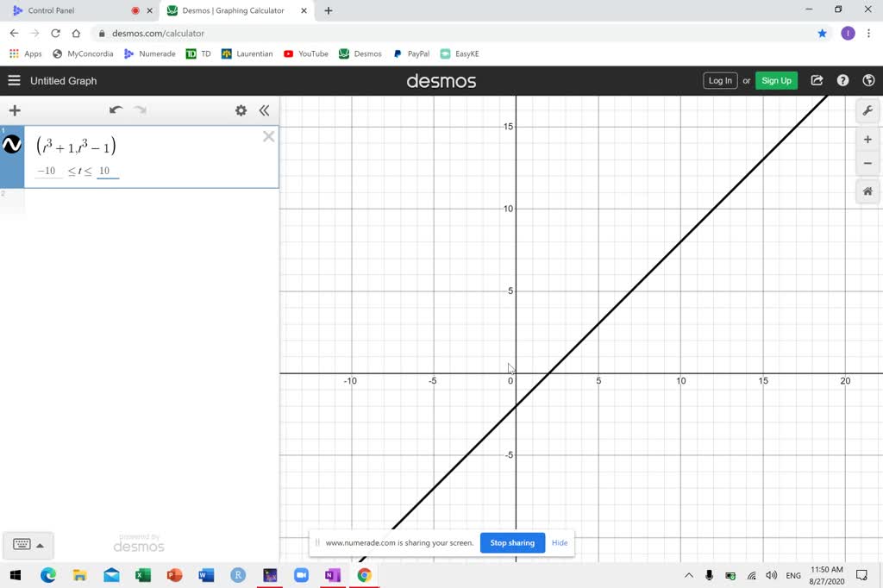Open the Chrome profile menu

coord(846,33)
